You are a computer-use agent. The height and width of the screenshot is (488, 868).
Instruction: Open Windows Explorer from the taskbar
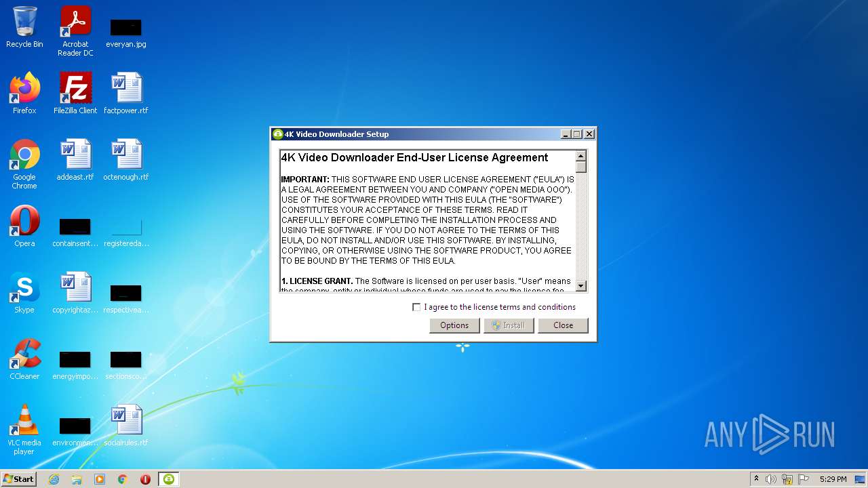(x=77, y=479)
